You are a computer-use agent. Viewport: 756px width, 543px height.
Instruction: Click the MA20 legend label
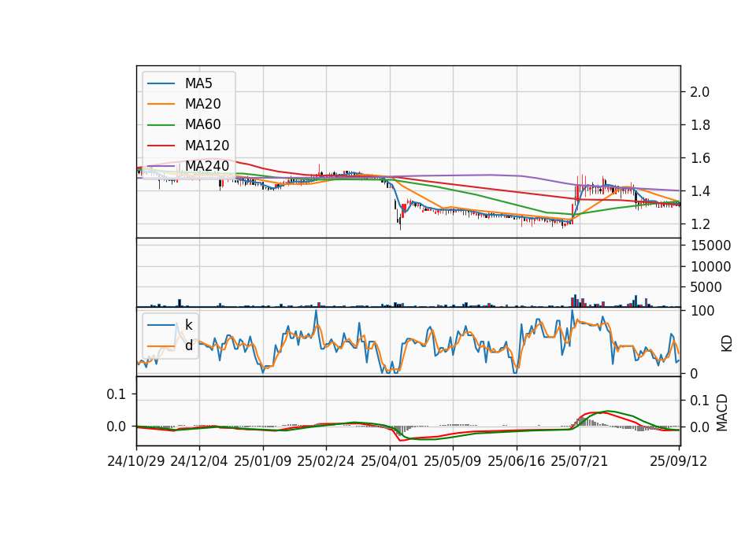tap(203, 104)
